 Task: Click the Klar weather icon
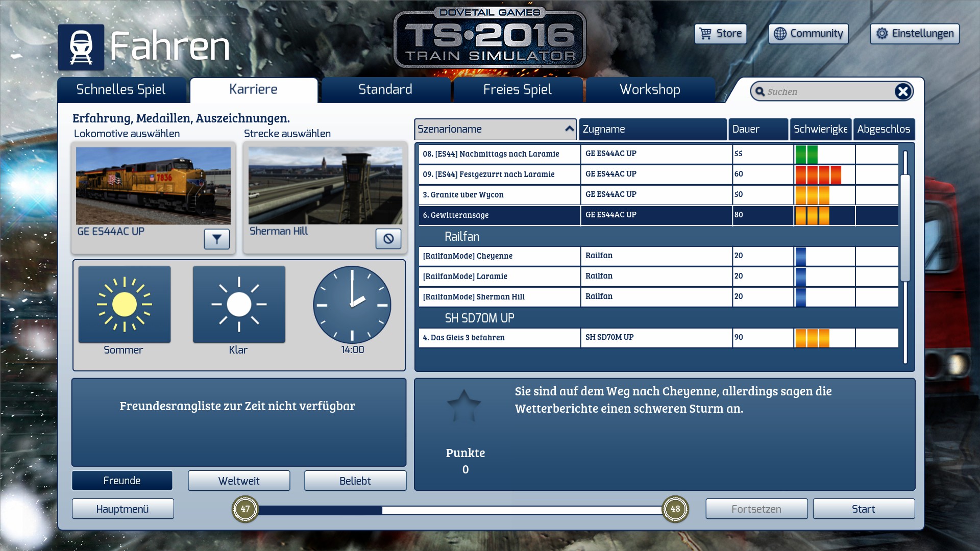tap(239, 305)
